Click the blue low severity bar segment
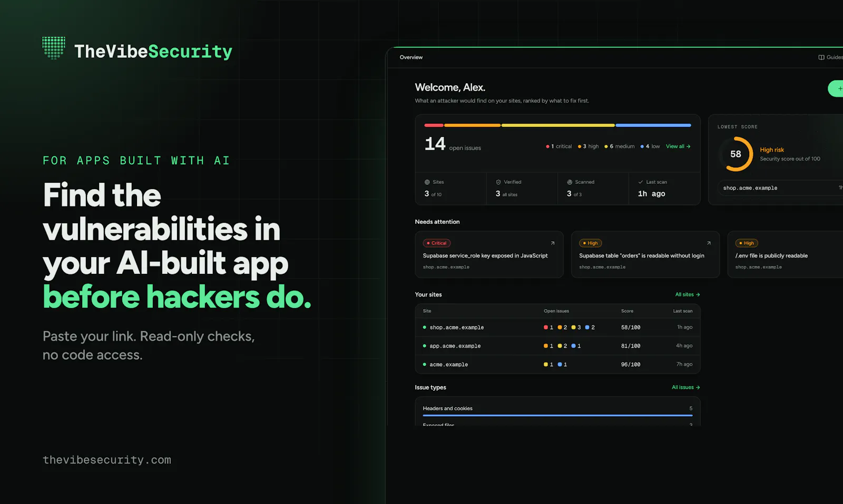This screenshot has height=504, width=843. click(653, 125)
